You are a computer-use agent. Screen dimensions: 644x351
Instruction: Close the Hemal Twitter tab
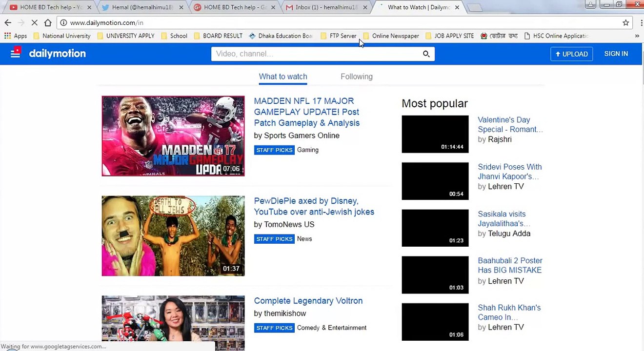coord(181,7)
